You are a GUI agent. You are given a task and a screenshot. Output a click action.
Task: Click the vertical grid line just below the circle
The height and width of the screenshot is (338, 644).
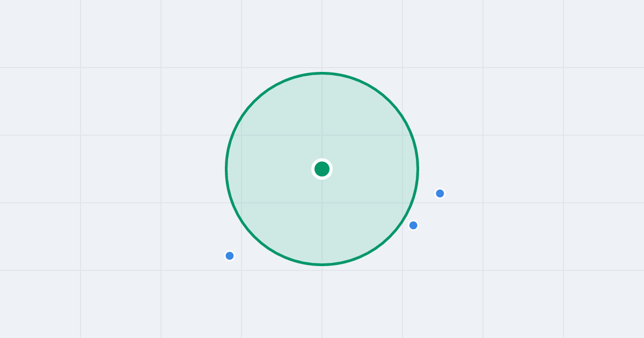coord(322,302)
